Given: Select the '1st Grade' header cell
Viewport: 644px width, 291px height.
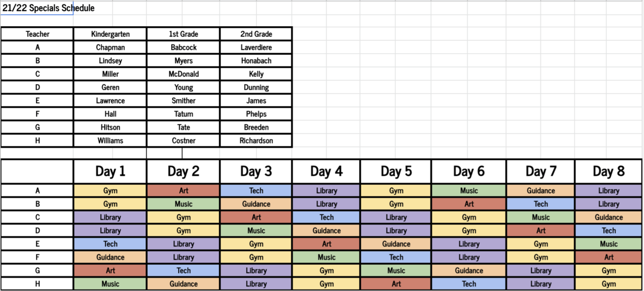Looking at the screenshot, I should [184, 34].
